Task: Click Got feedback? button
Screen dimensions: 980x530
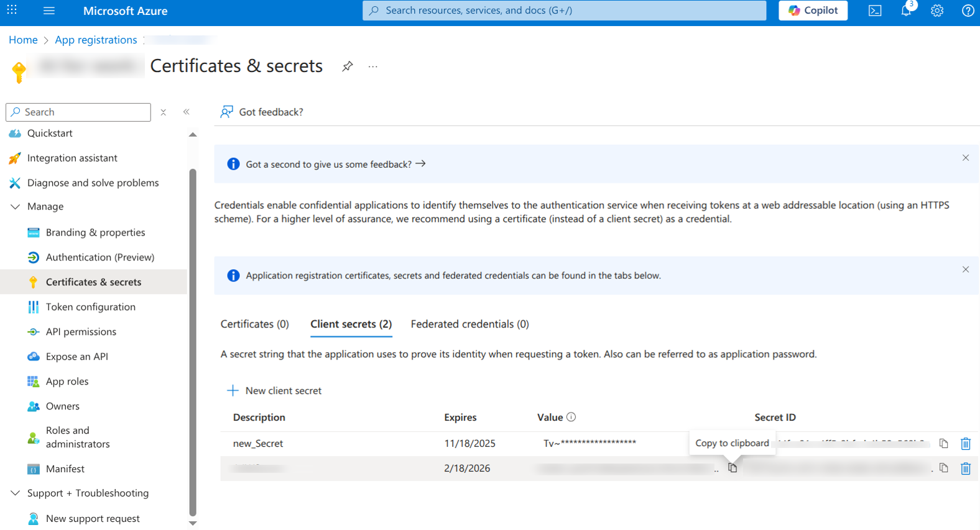Action: 262,112
